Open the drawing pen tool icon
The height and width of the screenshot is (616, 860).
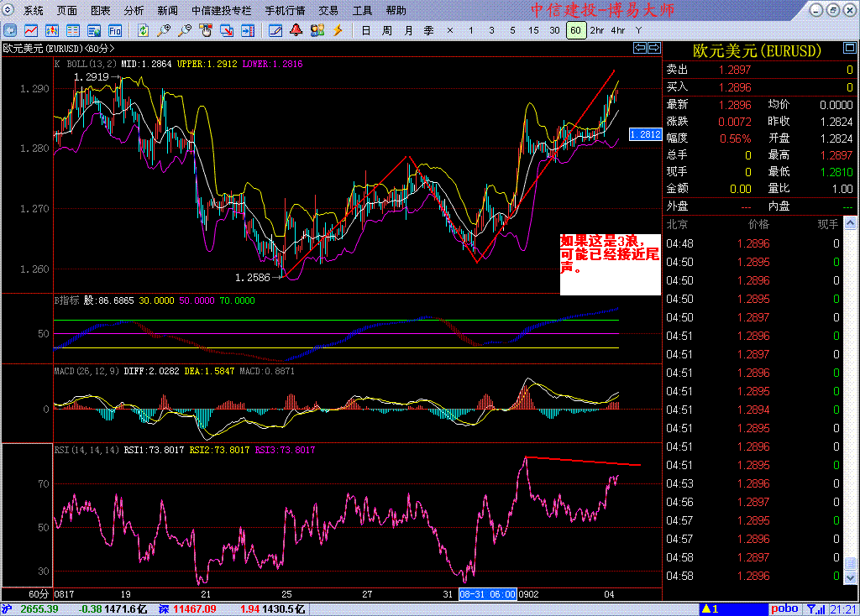[x=275, y=31]
